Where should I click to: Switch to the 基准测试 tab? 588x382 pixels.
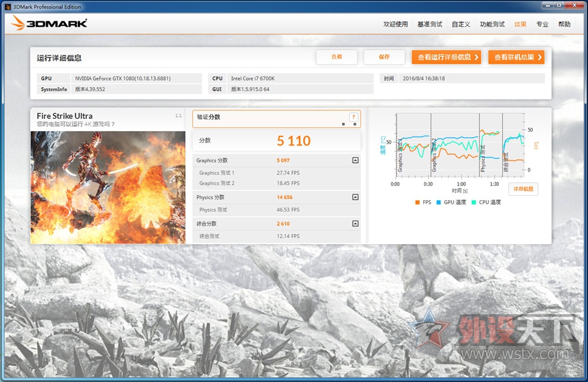[x=430, y=24]
